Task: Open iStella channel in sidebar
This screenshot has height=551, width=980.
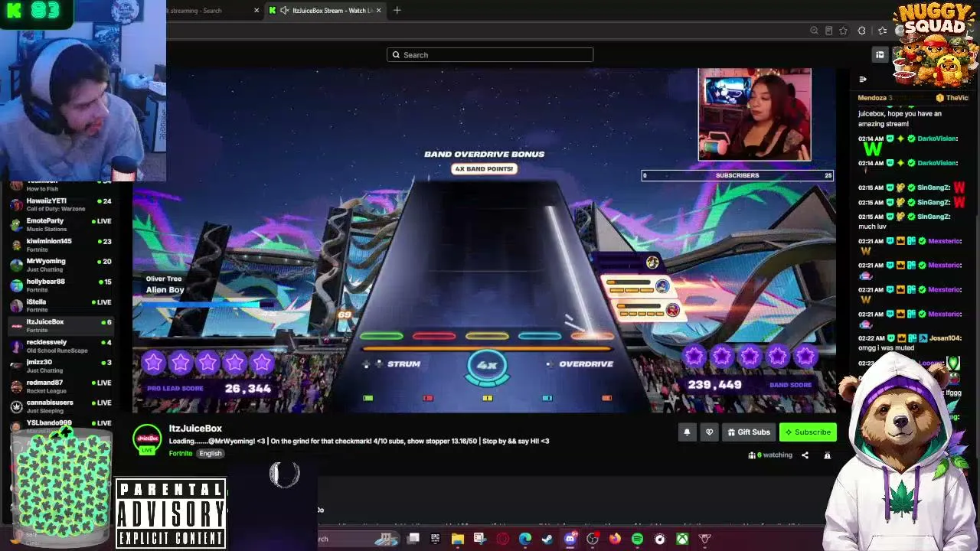Action: pyautogui.click(x=61, y=305)
